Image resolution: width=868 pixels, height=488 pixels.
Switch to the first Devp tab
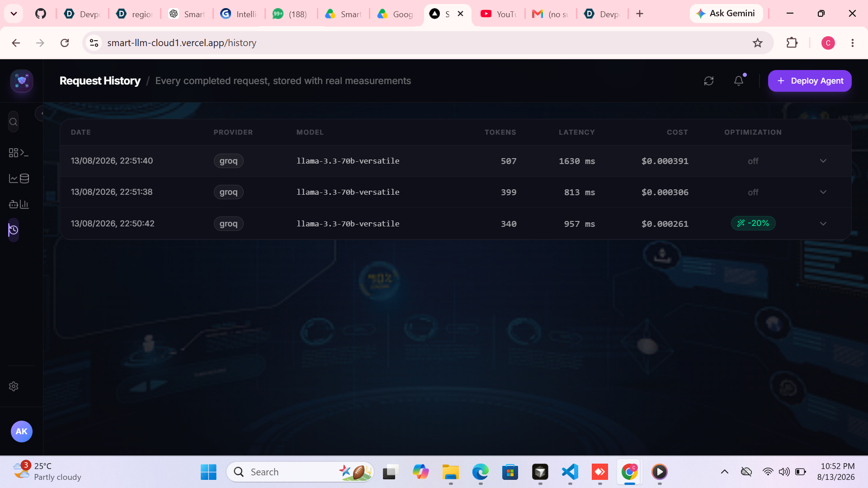click(x=82, y=14)
